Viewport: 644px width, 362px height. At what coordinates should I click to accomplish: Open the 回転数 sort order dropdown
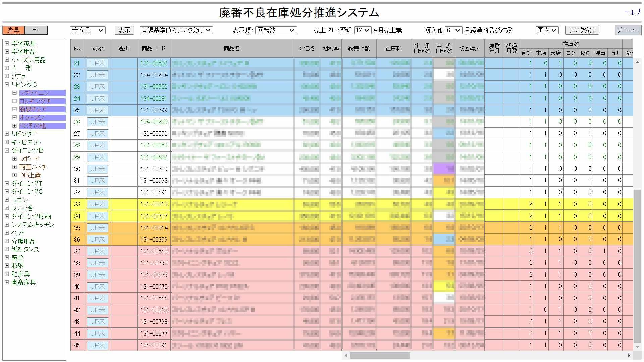pyautogui.click(x=276, y=30)
